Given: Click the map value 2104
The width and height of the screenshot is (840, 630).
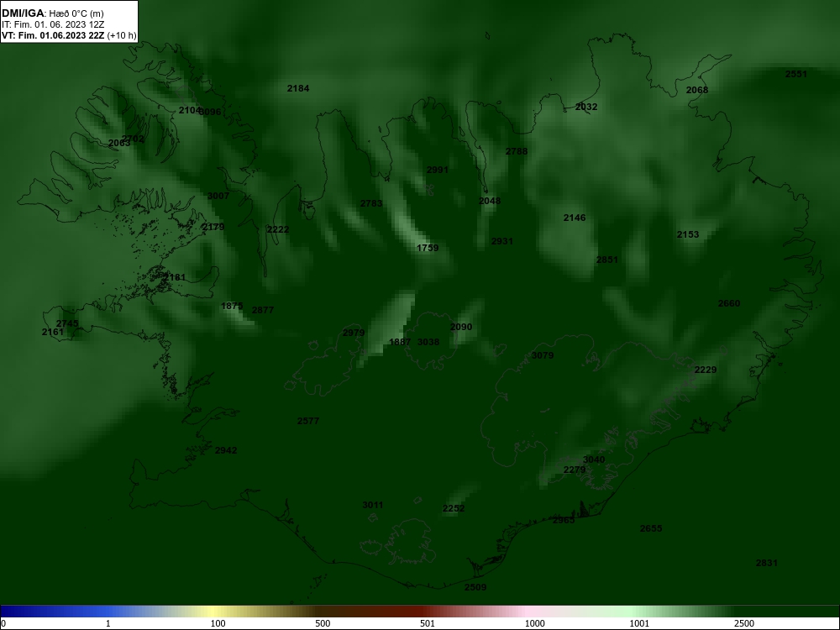Looking at the screenshot, I should [x=188, y=110].
